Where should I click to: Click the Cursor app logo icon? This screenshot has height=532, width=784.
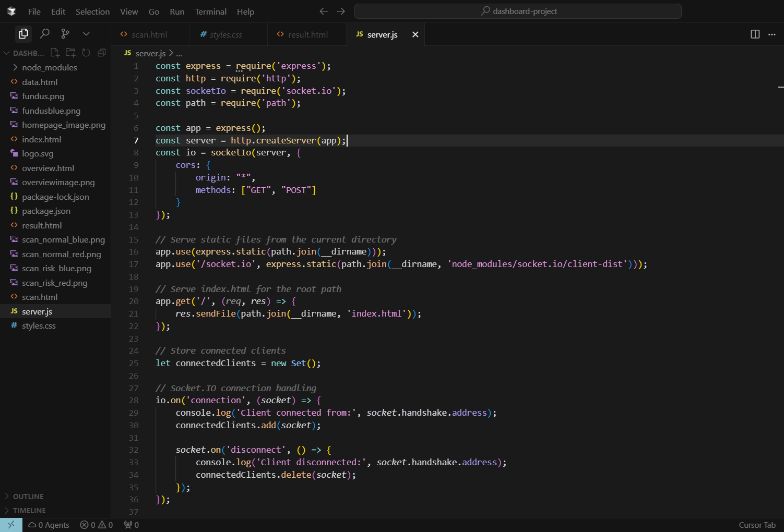(x=11, y=11)
